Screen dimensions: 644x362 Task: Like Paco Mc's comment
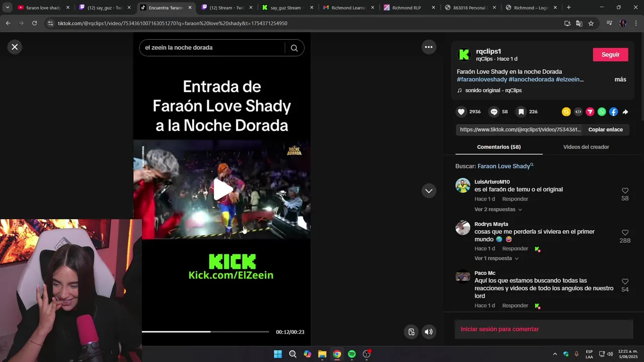pyautogui.click(x=625, y=282)
